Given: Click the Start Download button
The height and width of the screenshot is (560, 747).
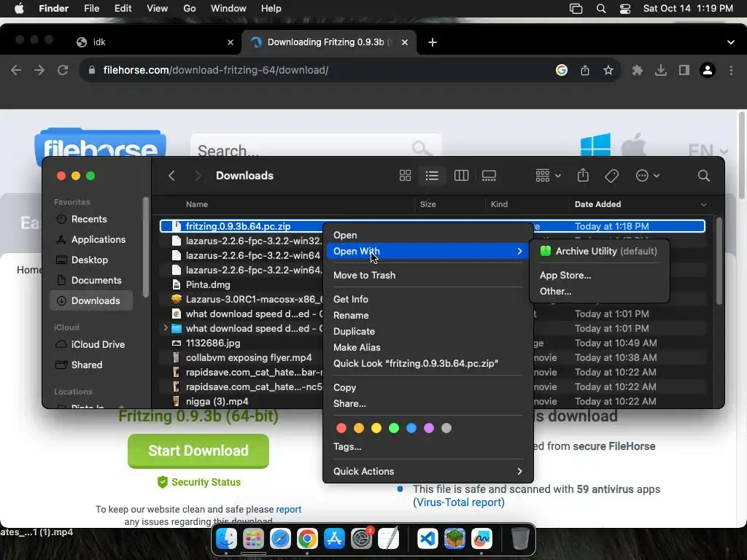Looking at the screenshot, I should coord(198,451).
